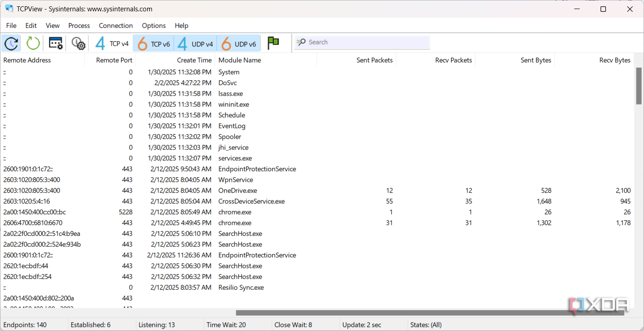Open the process properties window icon
The image size is (644, 331).
tap(56, 43)
